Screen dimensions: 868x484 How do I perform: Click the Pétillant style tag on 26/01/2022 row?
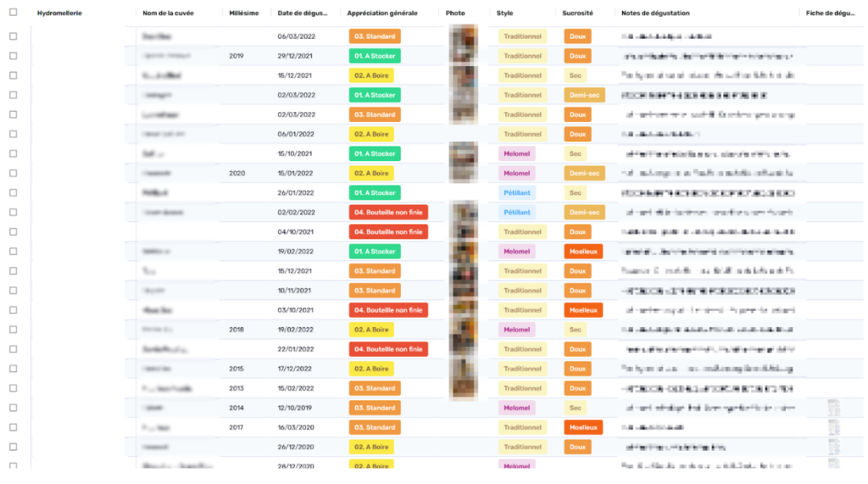pos(517,192)
